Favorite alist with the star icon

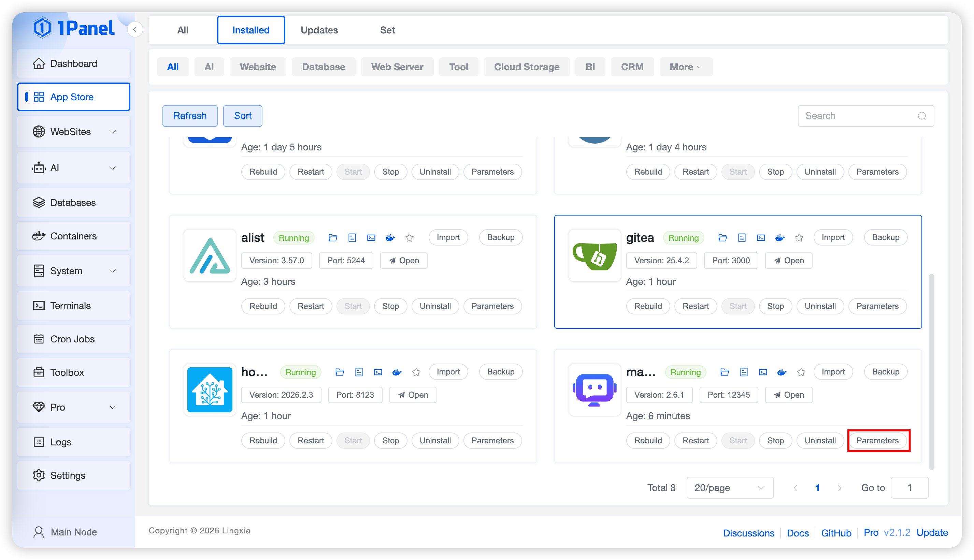pos(410,238)
